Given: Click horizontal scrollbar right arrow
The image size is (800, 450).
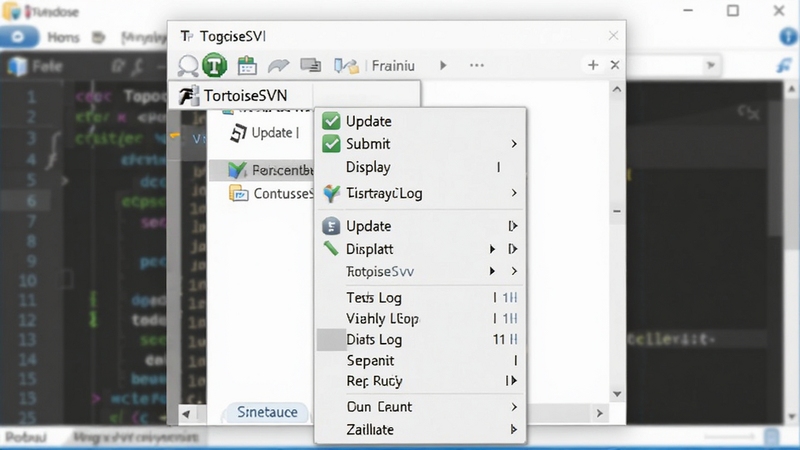Looking at the screenshot, I should pos(599,413).
